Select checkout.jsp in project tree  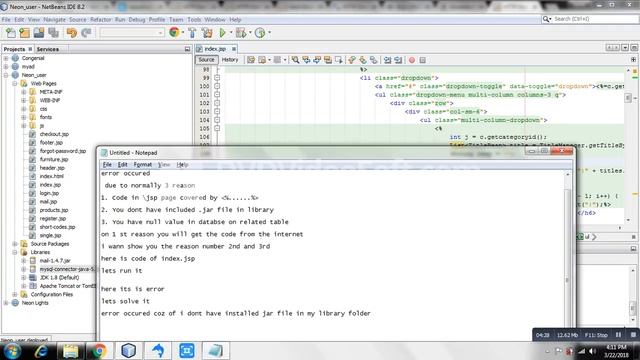pos(54,134)
